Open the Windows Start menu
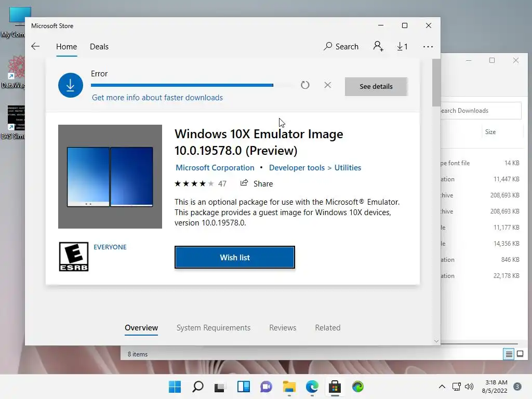This screenshot has width=532, height=399. coord(175,387)
